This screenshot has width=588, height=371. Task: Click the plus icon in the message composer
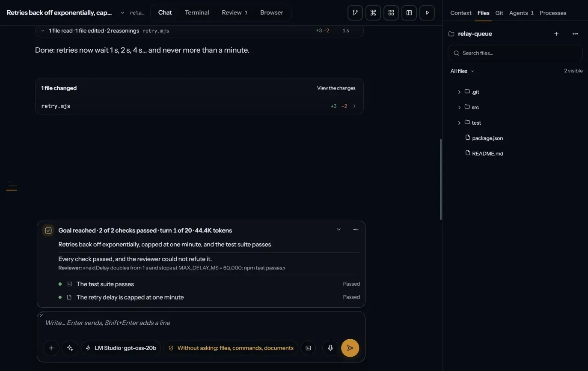click(x=51, y=348)
